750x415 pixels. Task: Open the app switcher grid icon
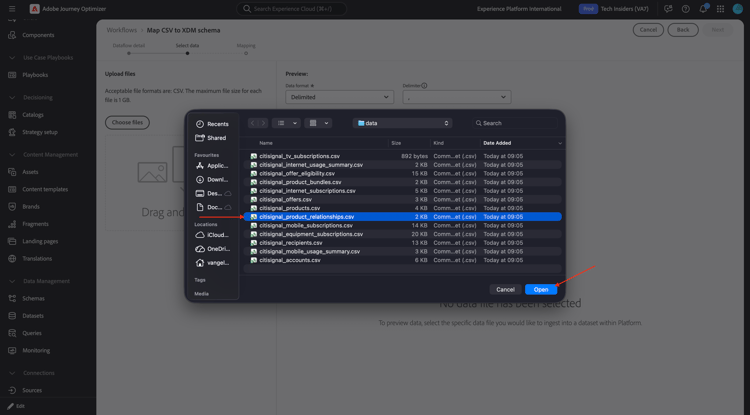click(x=720, y=9)
